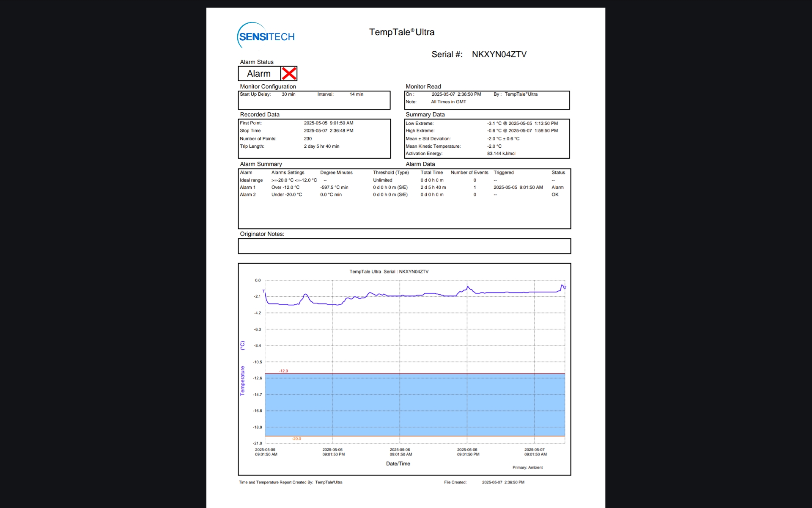Click the Start Up Delay value 30 min
812x508 pixels.
[x=288, y=94]
